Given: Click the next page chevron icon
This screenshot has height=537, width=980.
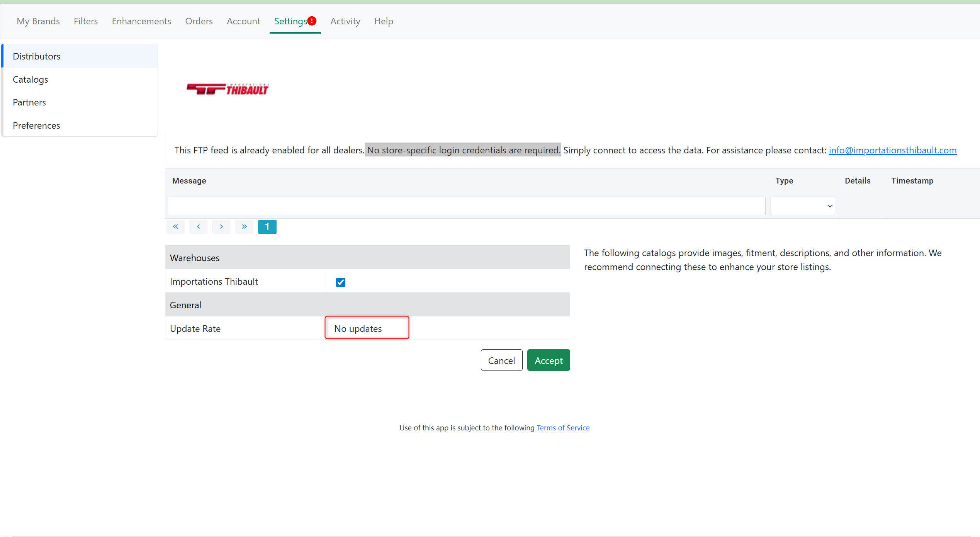Looking at the screenshot, I should [x=221, y=227].
